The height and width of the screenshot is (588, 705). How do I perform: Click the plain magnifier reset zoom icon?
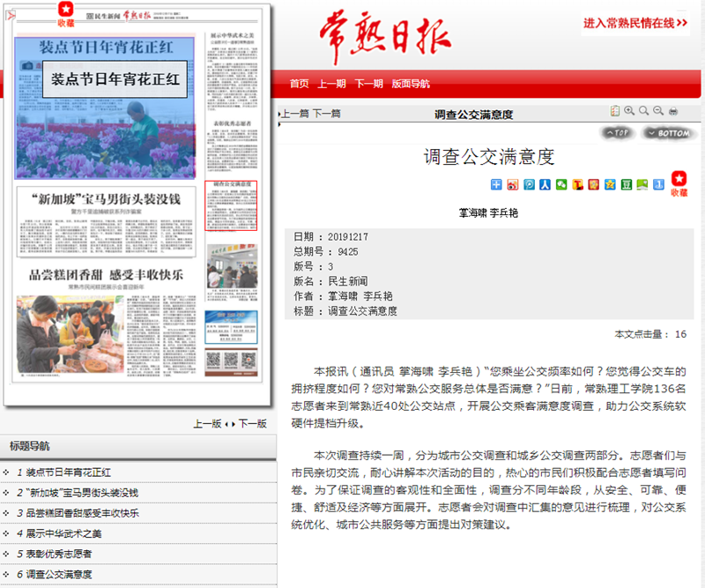point(644,111)
